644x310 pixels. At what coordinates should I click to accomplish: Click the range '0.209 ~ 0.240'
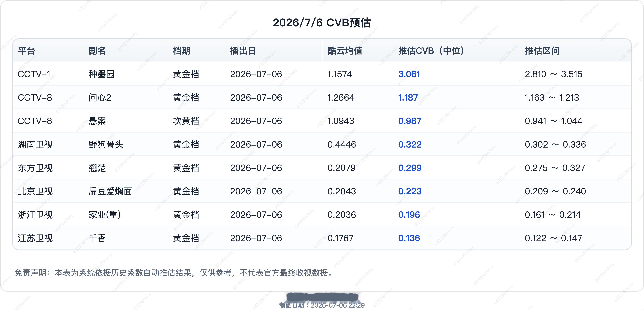tap(555, 191)
